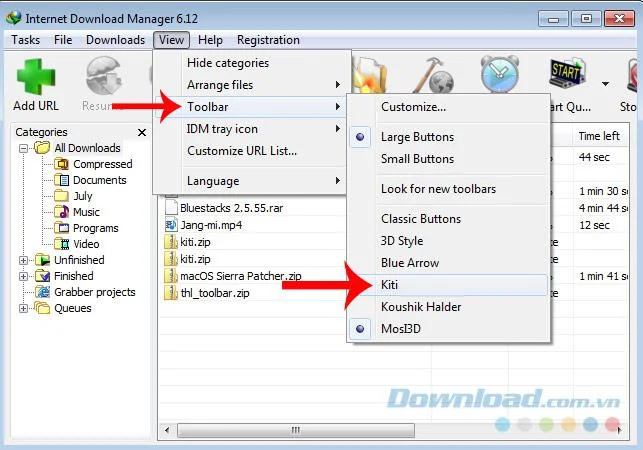
Task: Click the Grabber projects icon
Action: click(x=42, y=292)
